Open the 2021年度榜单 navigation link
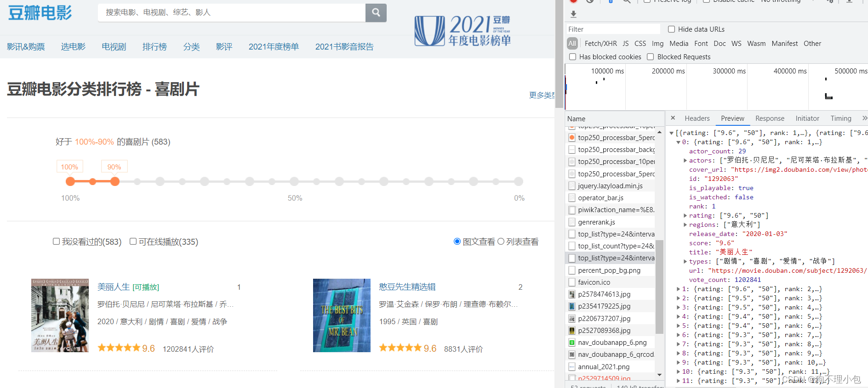 pos(274,47)
